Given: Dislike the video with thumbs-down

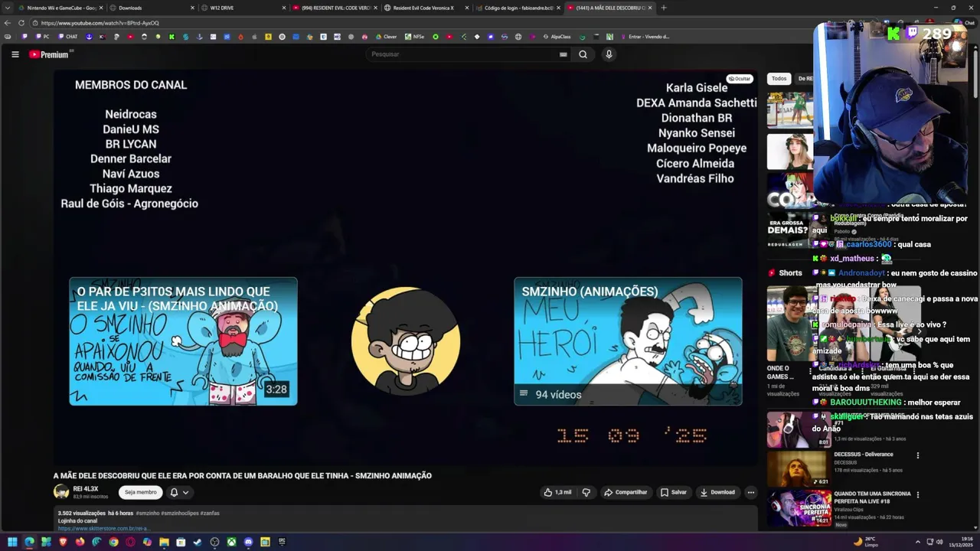Looking at the screenshot, I should 586,492.
